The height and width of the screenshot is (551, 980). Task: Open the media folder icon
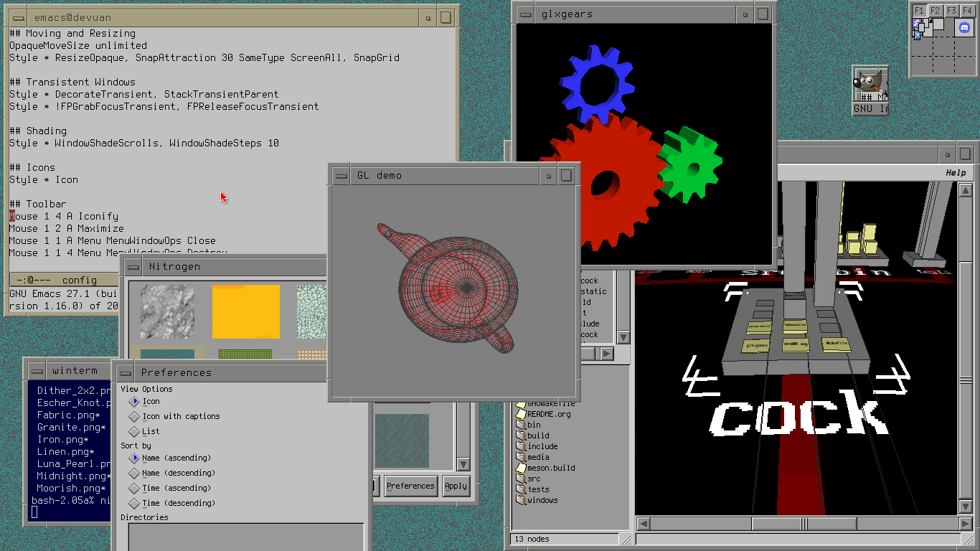tap(521, 457)
